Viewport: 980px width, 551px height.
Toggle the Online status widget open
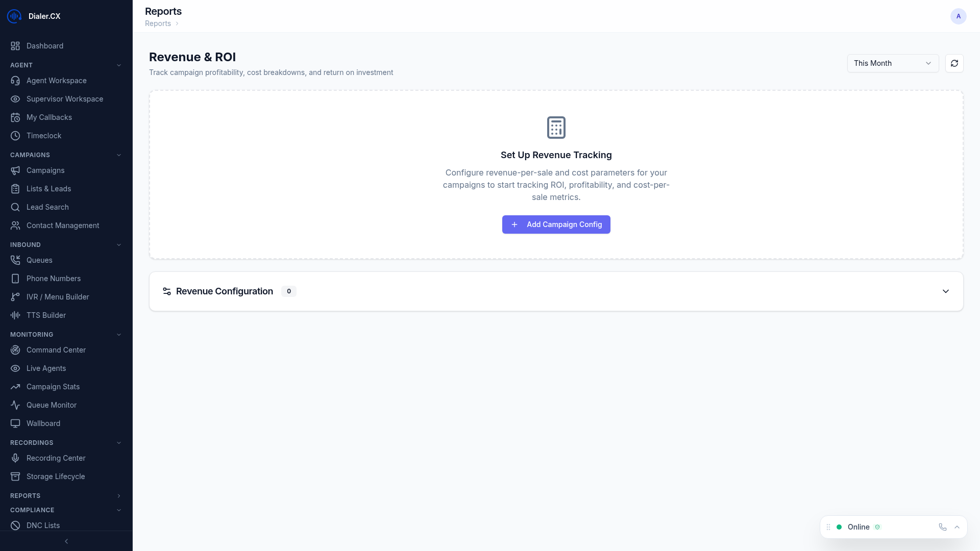tap(957, 527)
